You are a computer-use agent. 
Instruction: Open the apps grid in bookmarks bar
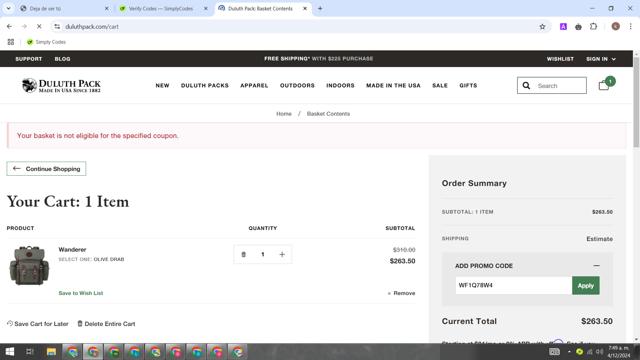click(11, 42)
